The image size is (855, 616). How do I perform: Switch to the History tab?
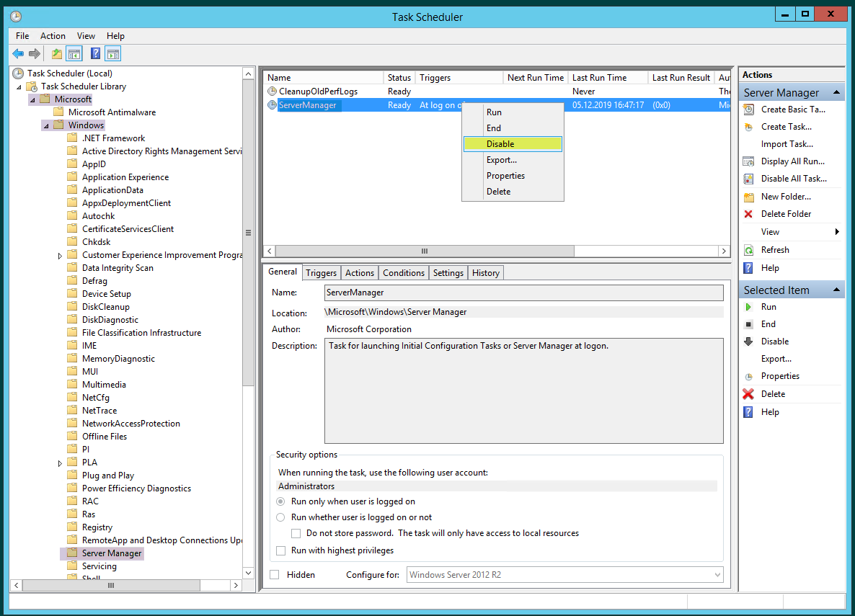click(485, 272)
